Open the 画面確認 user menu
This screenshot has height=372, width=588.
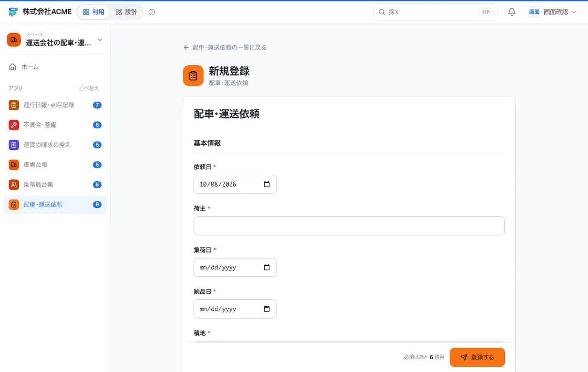pyautogui.click(x=553, y=12)
